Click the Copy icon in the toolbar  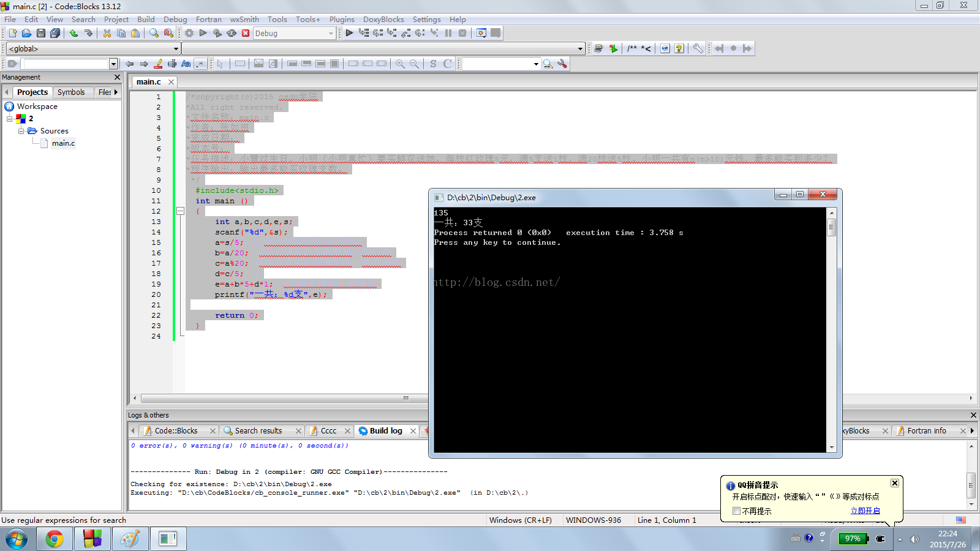(x=121, y=33)
